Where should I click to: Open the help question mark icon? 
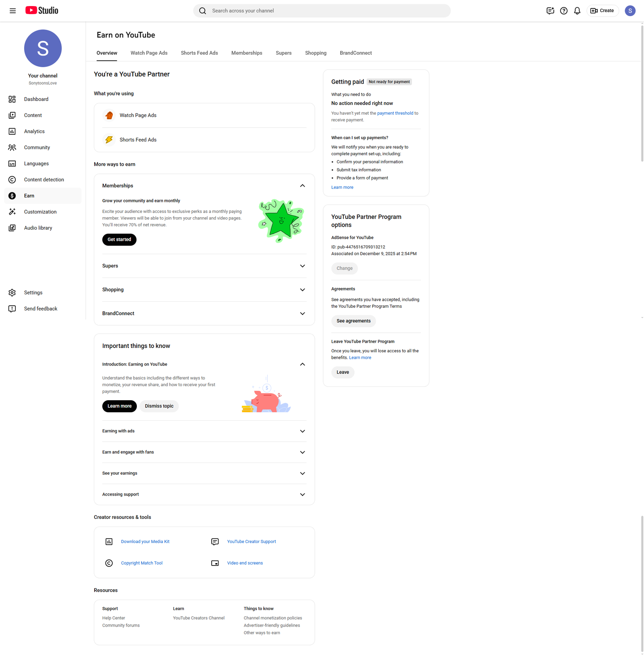[563, 11]
